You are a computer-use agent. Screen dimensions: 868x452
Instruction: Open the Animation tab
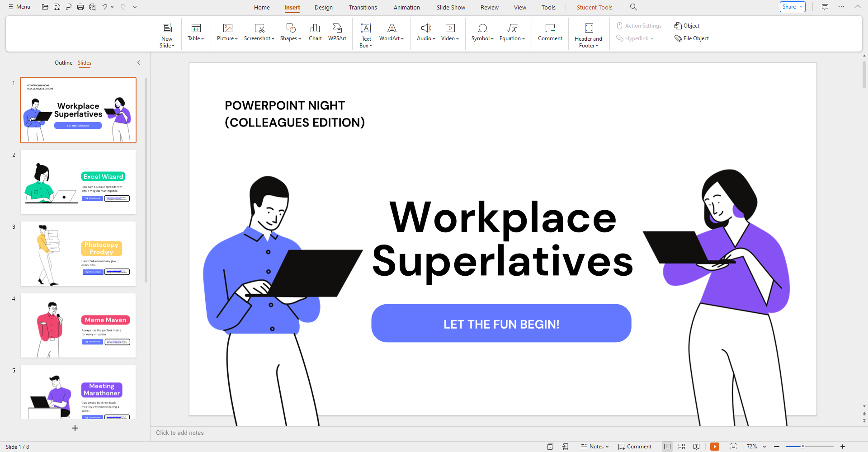coord(407,7)
